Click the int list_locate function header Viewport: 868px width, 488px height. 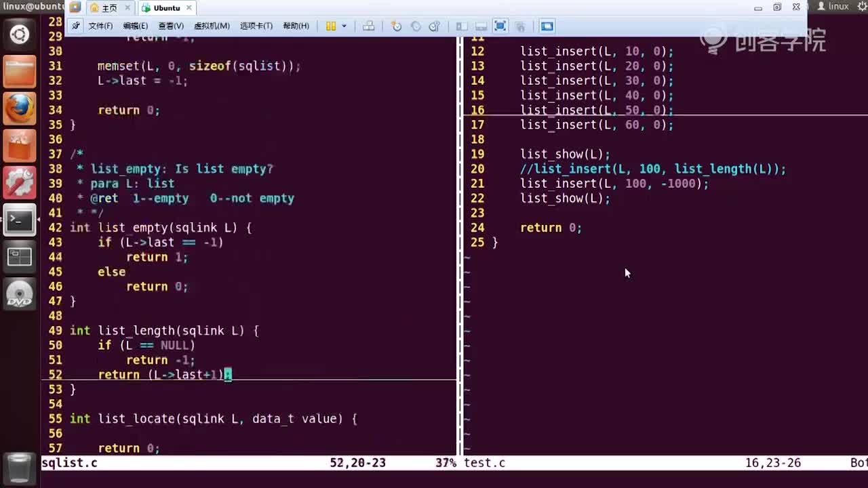point(214,419)
